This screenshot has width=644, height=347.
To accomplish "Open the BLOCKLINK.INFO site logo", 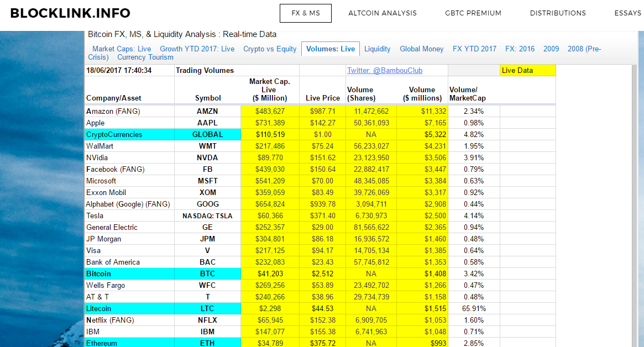I will (x=70, y=13).
